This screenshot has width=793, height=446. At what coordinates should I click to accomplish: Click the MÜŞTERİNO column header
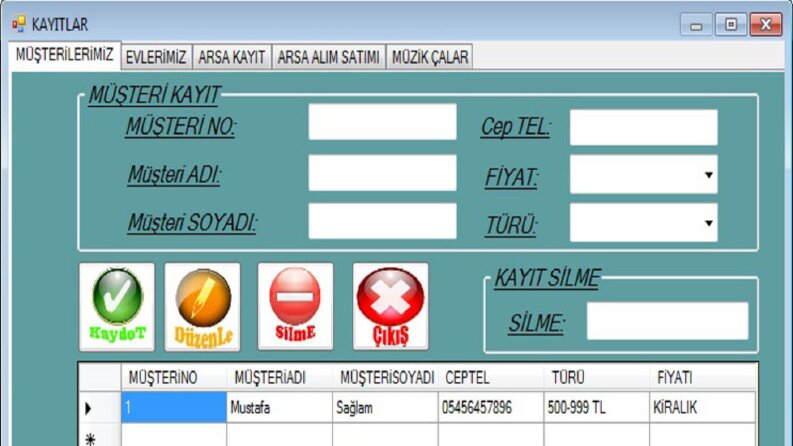point(174,377)
